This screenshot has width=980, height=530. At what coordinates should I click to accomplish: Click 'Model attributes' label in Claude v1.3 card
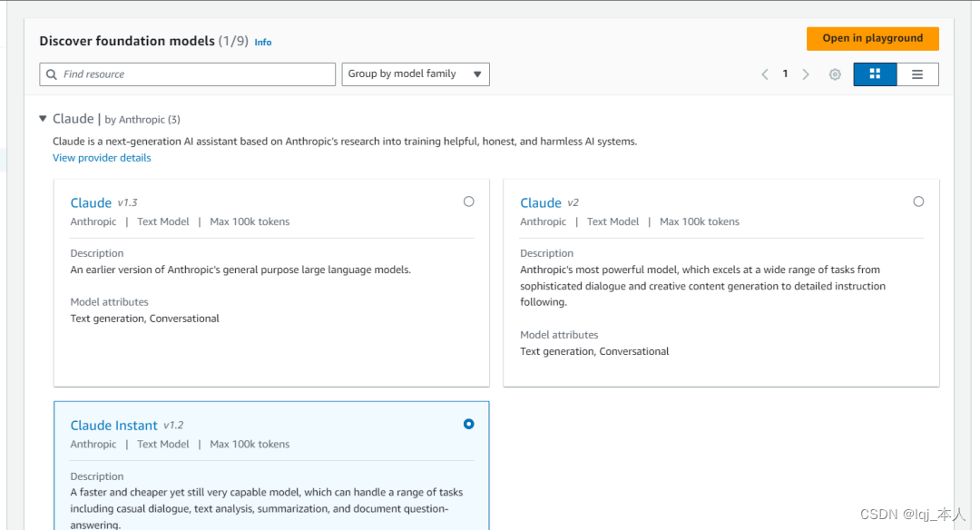pyautogui.click(x=110, y=302)
